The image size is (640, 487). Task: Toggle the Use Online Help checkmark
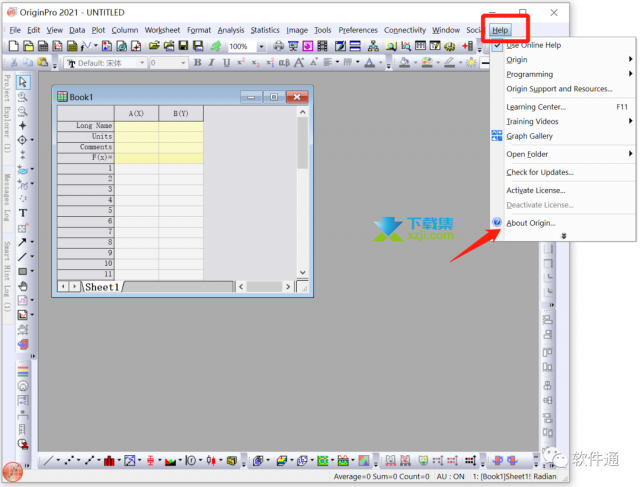click(497, 45)
